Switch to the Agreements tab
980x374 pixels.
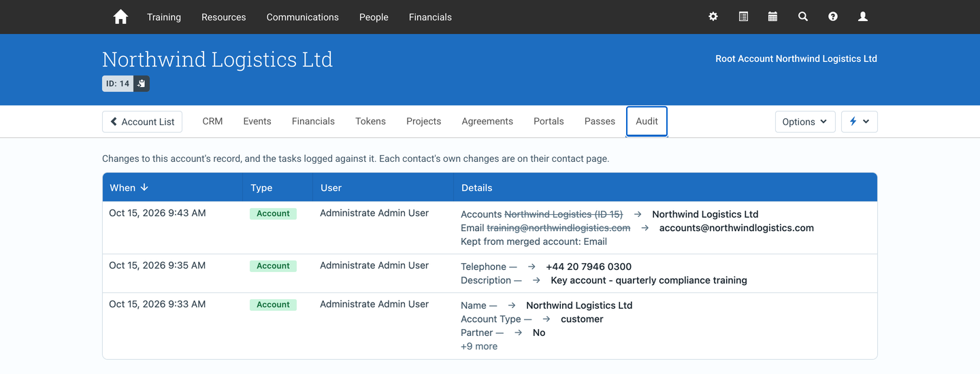pos(487,121)
